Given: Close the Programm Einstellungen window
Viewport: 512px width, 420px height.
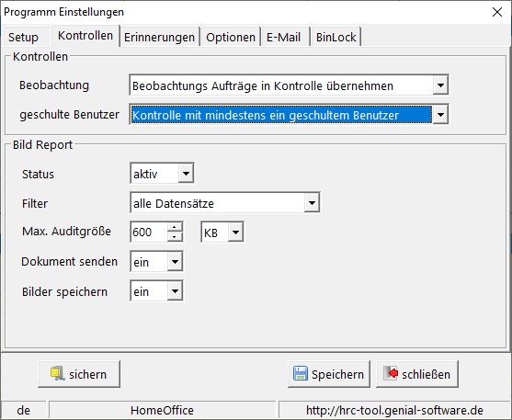Looking at the screenshot, I should coord(497,12).
